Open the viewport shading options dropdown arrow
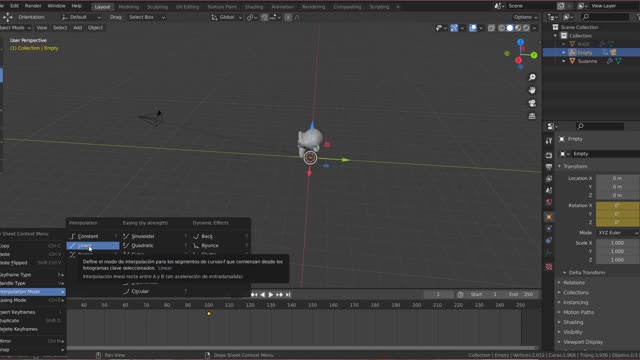The height and width of the screenshot is (360, 640). [x=534, y=28]
